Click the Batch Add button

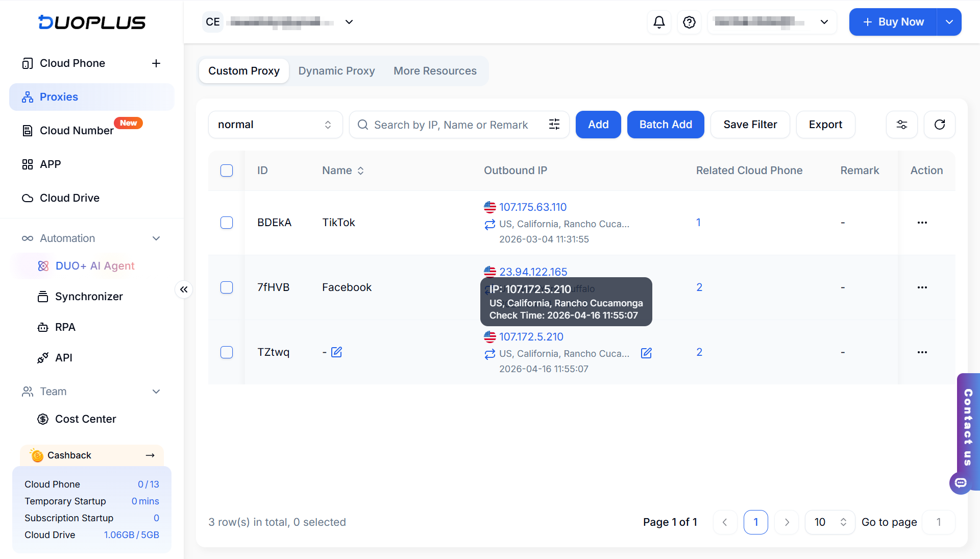click(x=666, y=125)
